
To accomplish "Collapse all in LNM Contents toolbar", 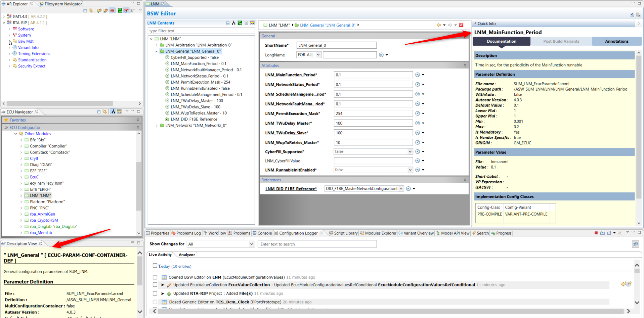I will pos(228,23).
